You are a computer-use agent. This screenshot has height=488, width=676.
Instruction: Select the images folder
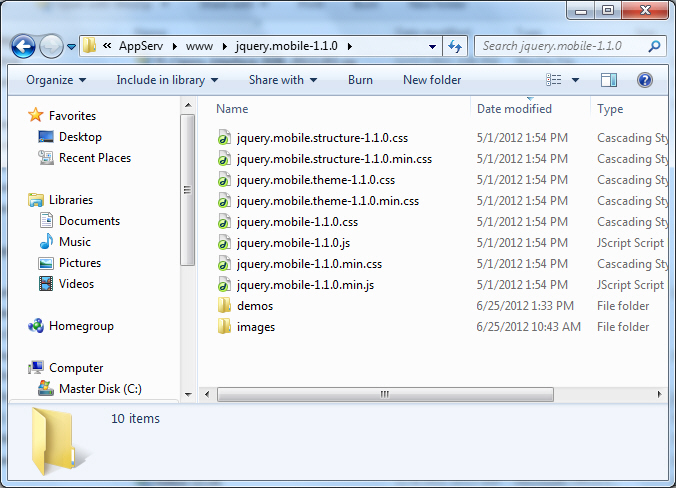[256, 327]
